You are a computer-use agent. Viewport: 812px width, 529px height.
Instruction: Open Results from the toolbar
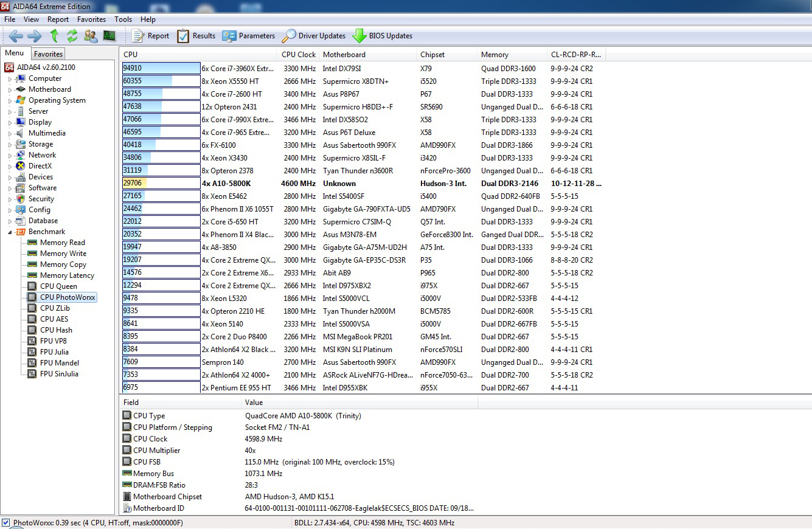tap(196, 36)
